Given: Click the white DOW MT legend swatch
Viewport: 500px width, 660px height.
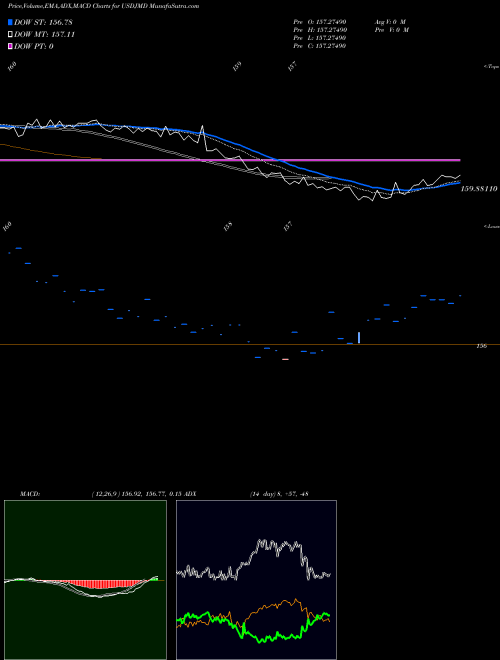Looking at the screenshot, I should coord(10,35).
